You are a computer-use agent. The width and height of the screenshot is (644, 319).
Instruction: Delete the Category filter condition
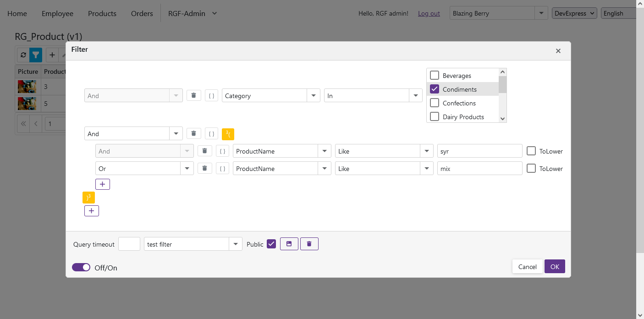193,95
